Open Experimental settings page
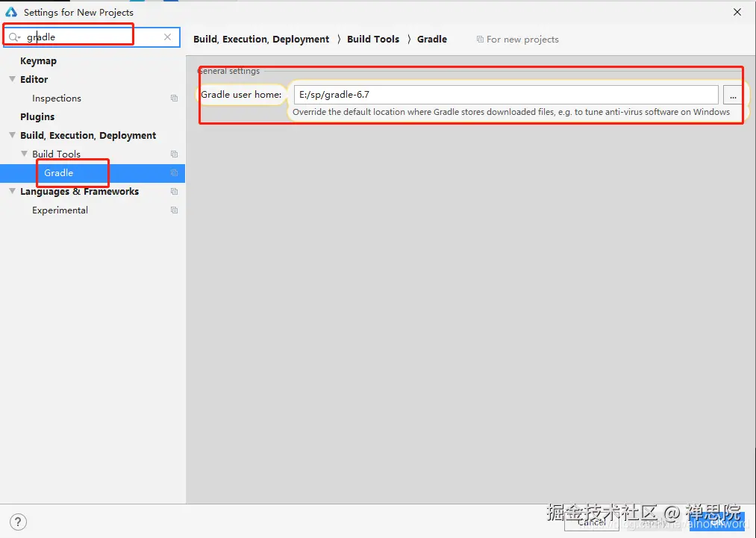The height and width of the screenshot is (538, 756). 60,210
